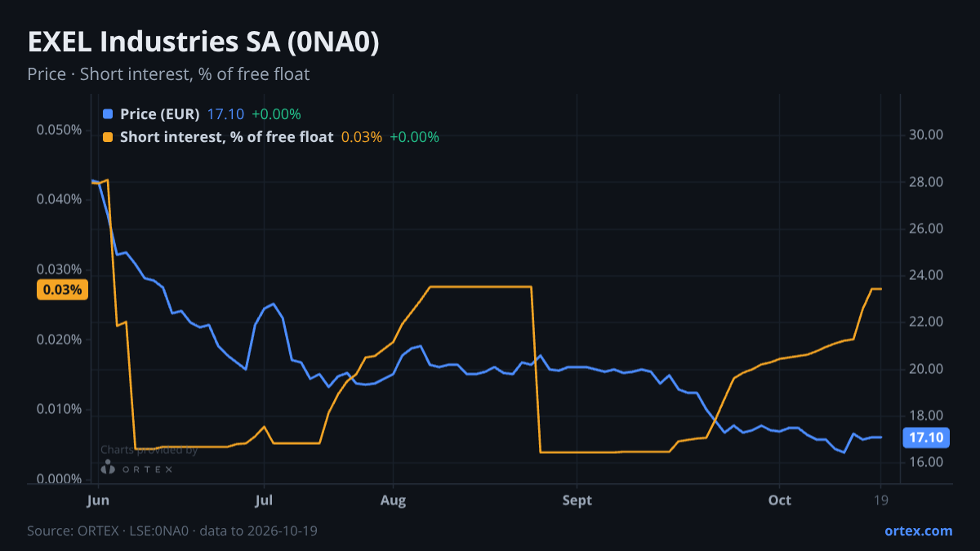Click the legend price value 17.10

pyautogui.click(x=225, y=114)
